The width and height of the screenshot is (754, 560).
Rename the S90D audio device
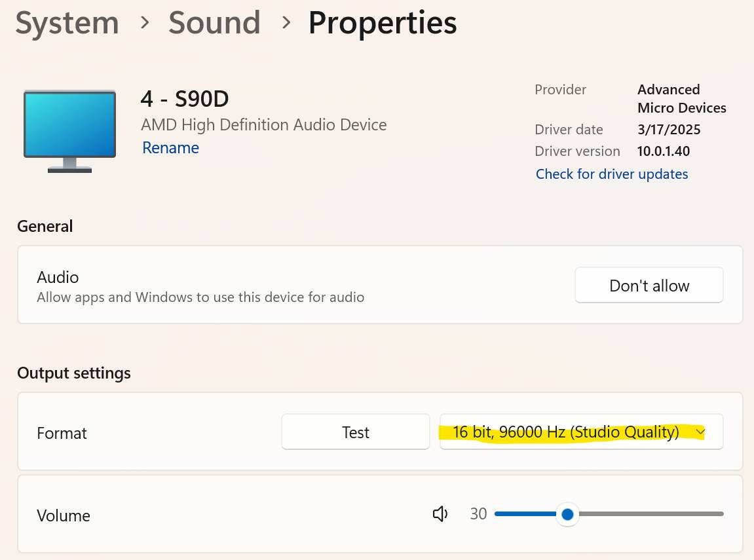[170, 147]
